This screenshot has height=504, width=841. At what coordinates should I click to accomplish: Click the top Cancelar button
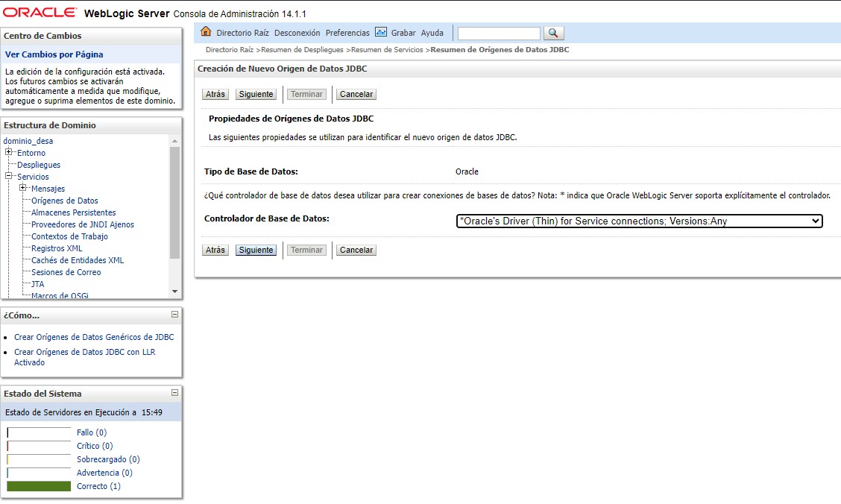point(356,95)
